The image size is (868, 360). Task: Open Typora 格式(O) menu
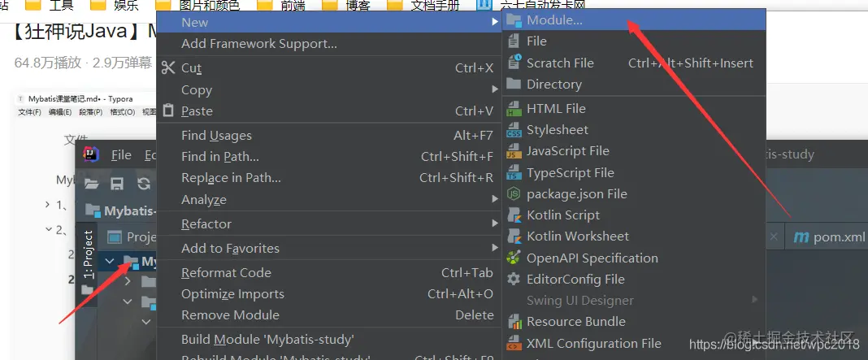point(123,112)
